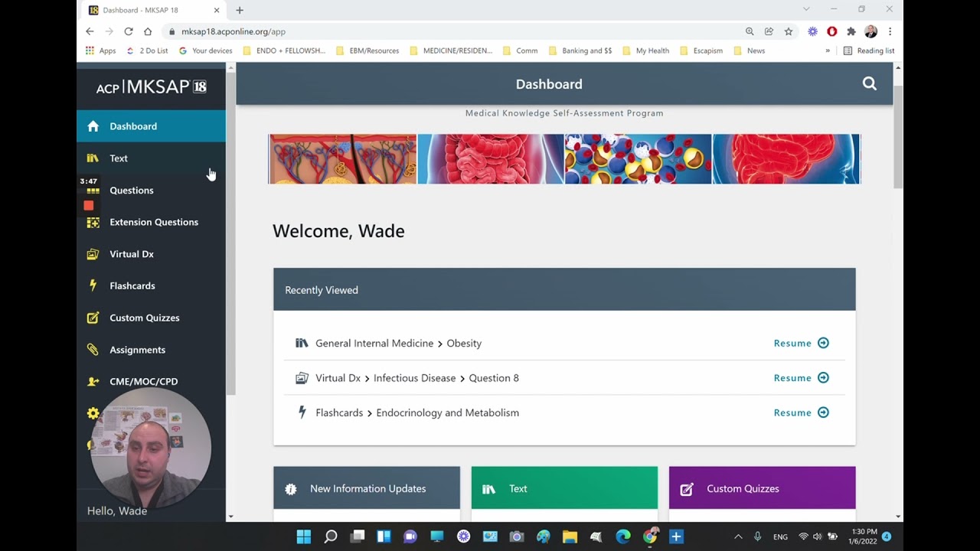Viewport: 980px width, 551px height.
Task: Click the Chrome profile avatar
Action: (x=871, y=31)
